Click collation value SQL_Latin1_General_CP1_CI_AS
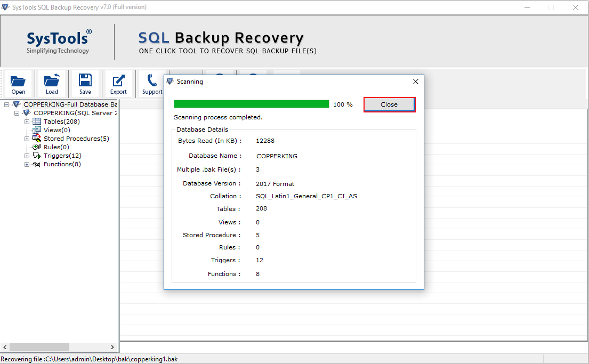 [306, 196]
